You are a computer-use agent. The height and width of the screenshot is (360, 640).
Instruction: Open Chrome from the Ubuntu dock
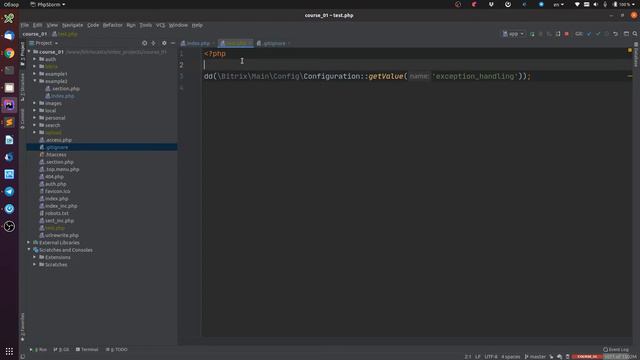[9, 53]
